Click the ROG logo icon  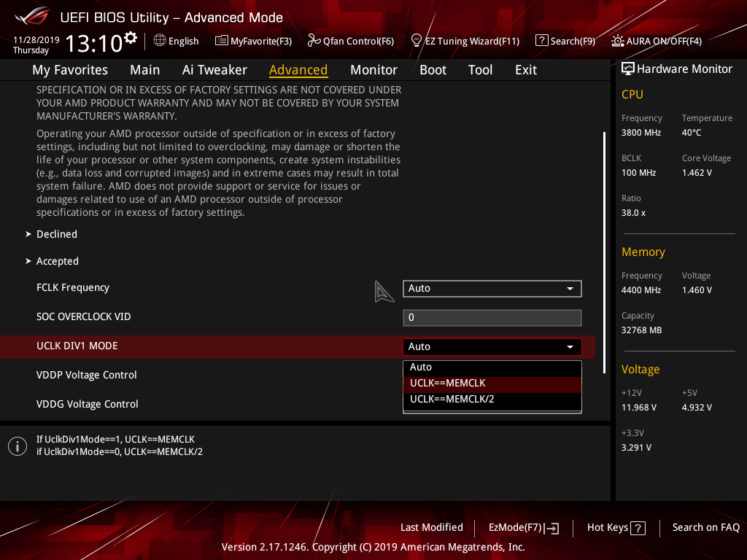(32, 16)
